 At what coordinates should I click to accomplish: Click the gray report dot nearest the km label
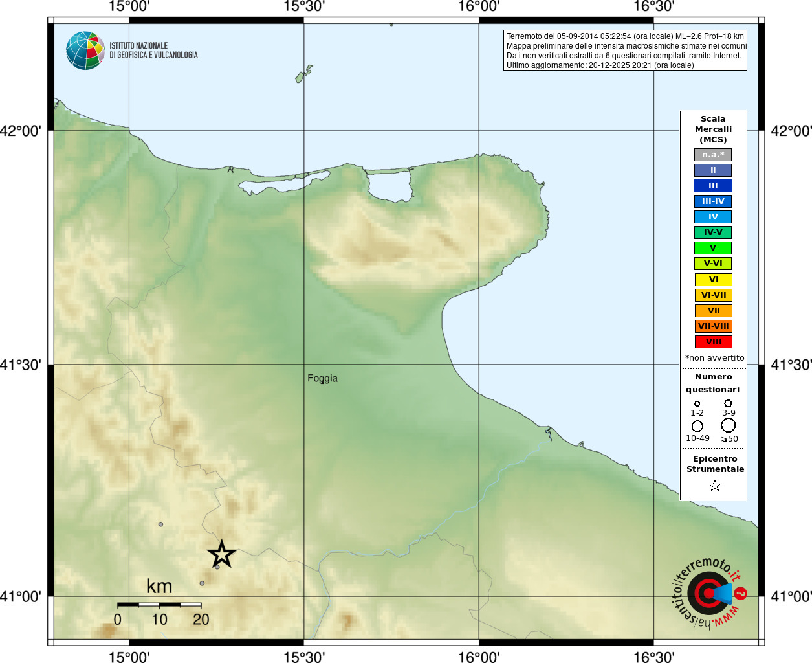coord(202,583)
